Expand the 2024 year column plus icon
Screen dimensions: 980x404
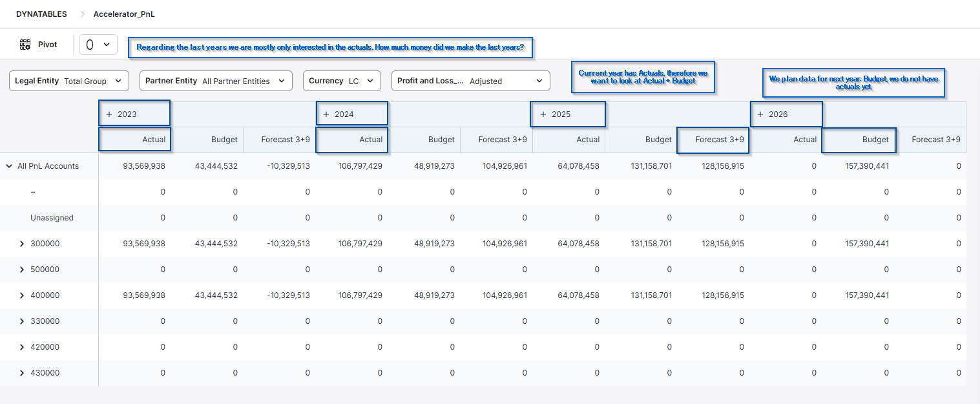tap(326, 114)
